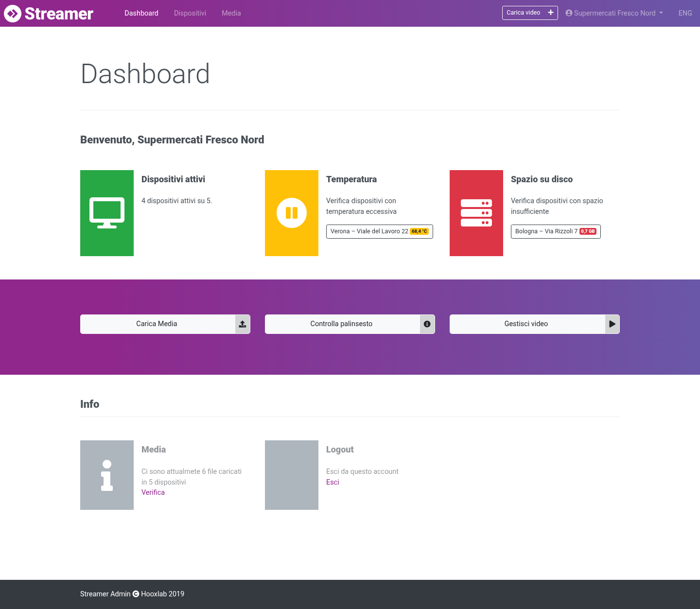
Task: Open the Media menu item
Action: click(x=231, y=13)
